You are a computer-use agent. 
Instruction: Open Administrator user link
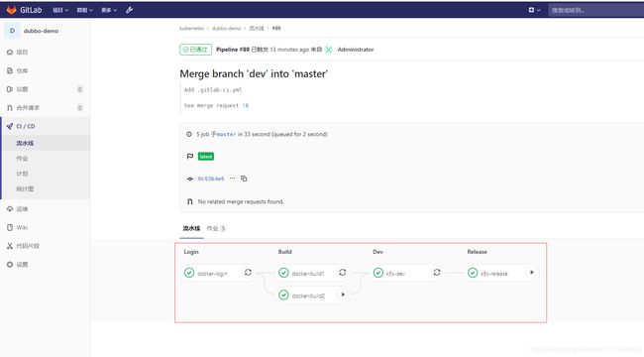click(356, 50)
